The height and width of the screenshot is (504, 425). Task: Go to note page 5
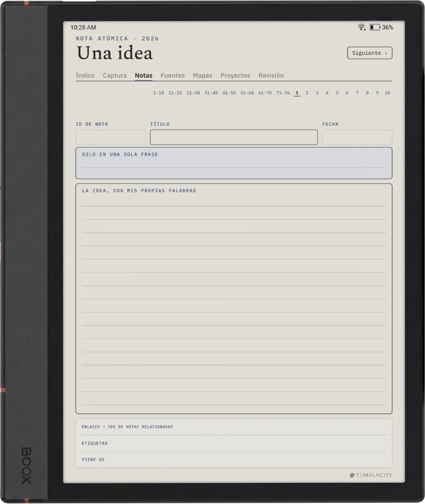pyautogui.click(x=337, y=93)
